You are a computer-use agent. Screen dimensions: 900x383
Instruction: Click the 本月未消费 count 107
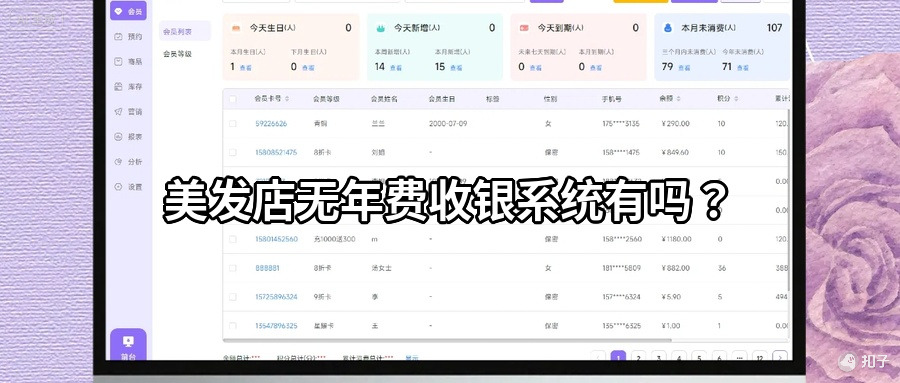[774, 28]
